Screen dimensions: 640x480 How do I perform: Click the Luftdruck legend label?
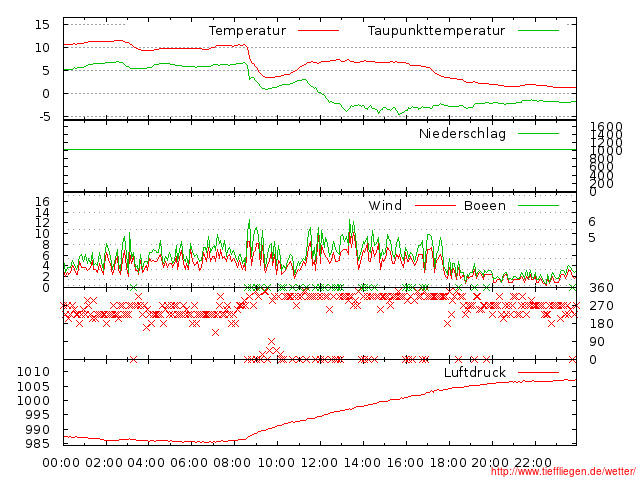tap(475, 373)
